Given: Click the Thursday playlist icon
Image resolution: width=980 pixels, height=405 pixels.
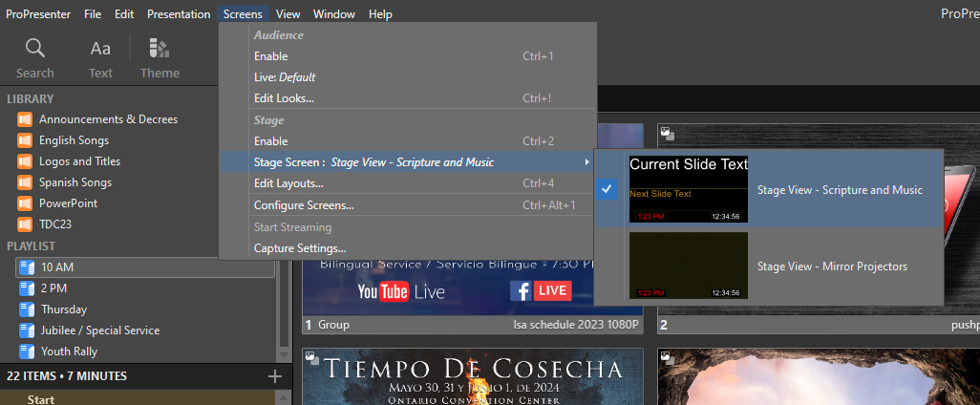Looking at the screenshot, I should coord(27,309).
